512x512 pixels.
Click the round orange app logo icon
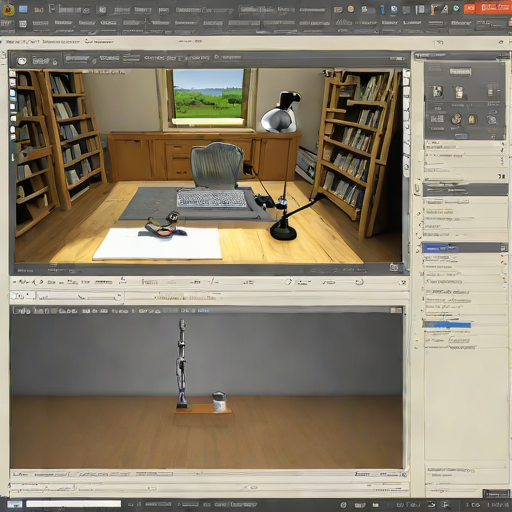click(8, 10)
